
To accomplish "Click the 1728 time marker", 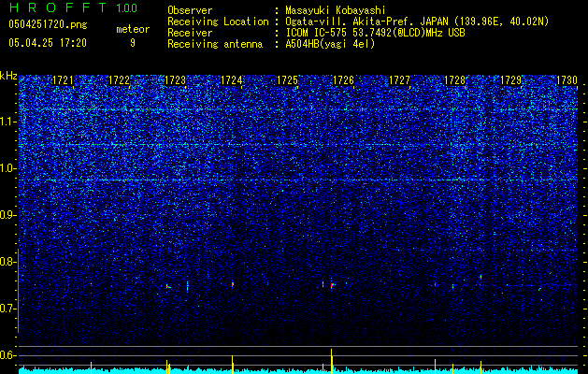I will tap(455, 80).
